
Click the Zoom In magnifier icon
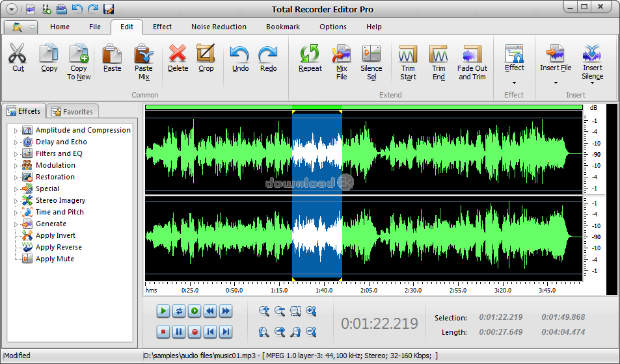point(264,311)
